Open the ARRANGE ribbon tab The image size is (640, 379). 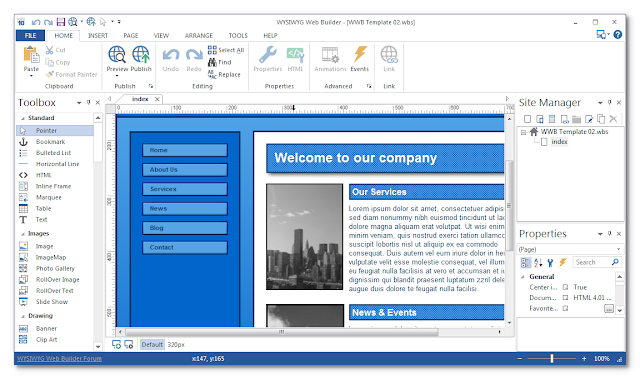click(x=199, y=35)
